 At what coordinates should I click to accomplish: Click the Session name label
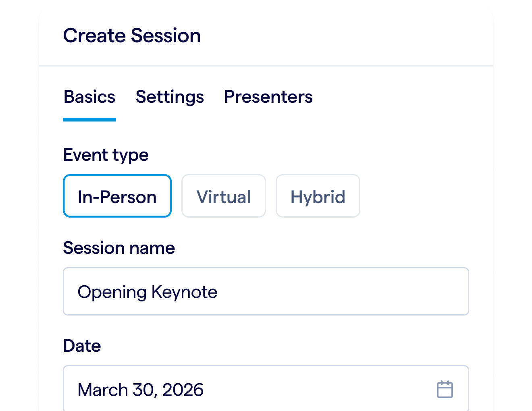(119, 248)
